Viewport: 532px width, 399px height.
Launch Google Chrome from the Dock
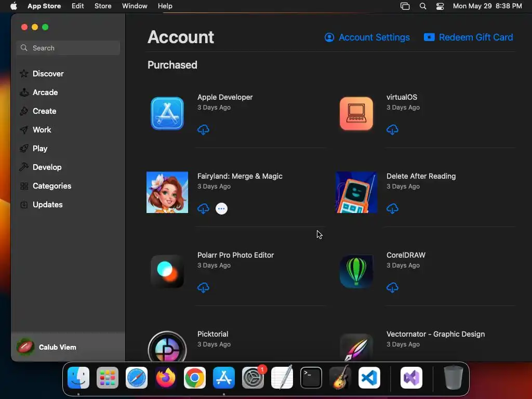[195, 378]
